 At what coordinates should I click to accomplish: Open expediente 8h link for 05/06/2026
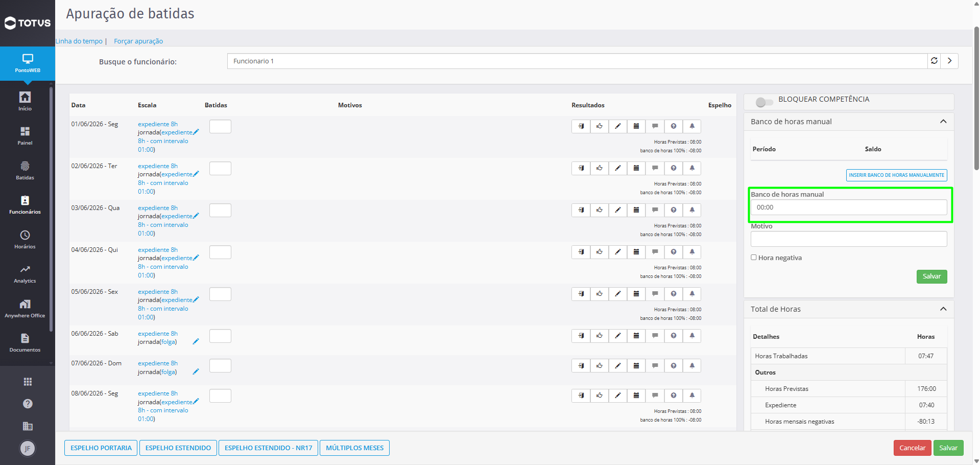(158, 292)
